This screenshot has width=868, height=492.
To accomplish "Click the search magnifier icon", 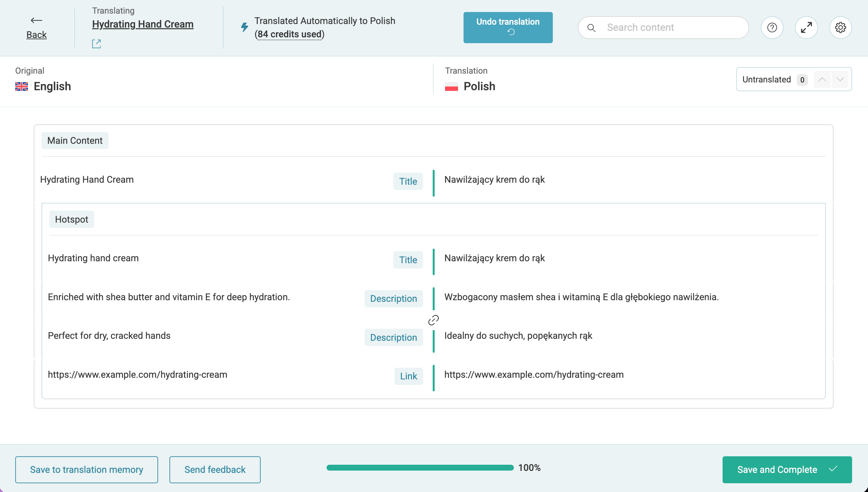I will tap(591, 28).
